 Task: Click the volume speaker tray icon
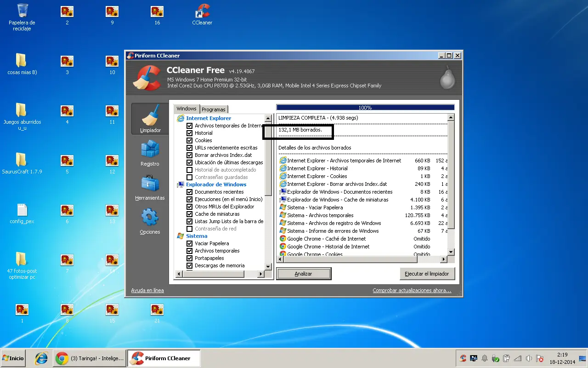529,358
